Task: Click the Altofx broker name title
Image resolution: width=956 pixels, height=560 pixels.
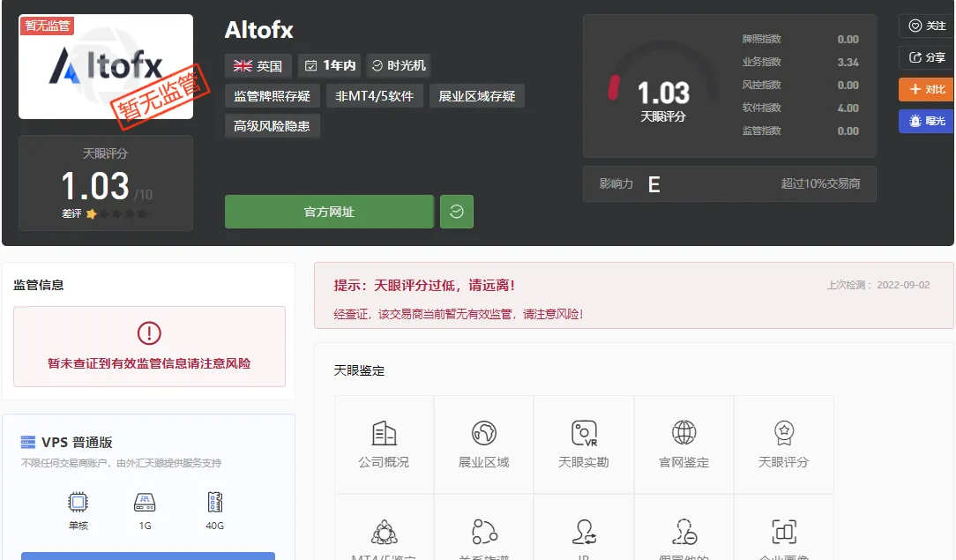Action: (259, 30)
